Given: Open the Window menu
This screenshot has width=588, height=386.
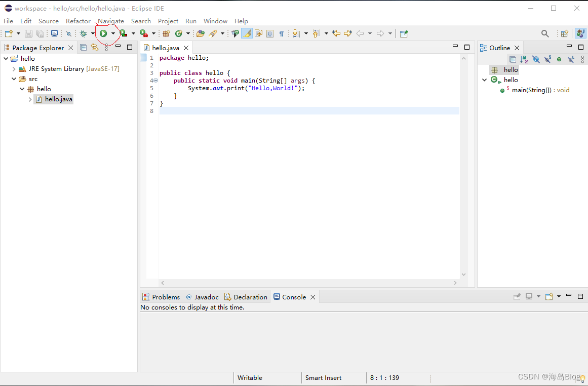Looking at the screenshot, I should (x=215, y=21).
